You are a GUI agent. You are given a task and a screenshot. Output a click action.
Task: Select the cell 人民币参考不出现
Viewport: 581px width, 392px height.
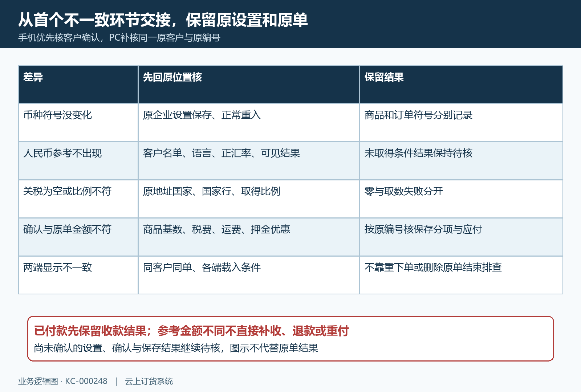[x=78, y=161]
